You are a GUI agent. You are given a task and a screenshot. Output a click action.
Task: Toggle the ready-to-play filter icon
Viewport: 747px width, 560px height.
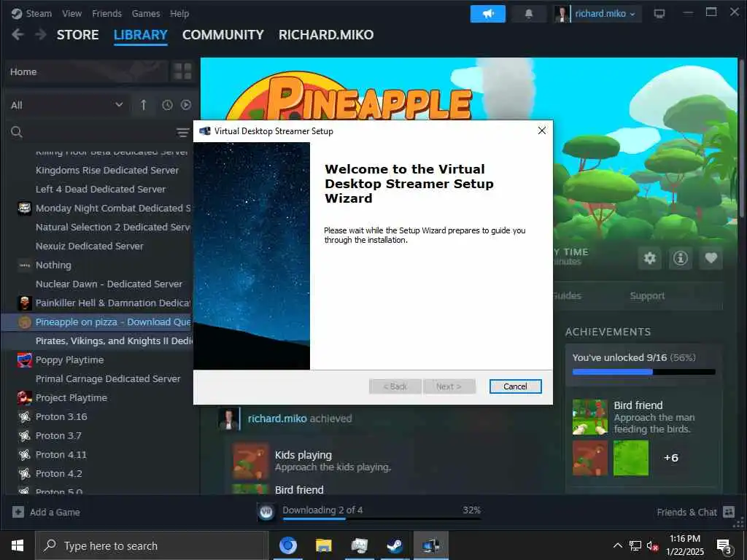tap(186, 105)
